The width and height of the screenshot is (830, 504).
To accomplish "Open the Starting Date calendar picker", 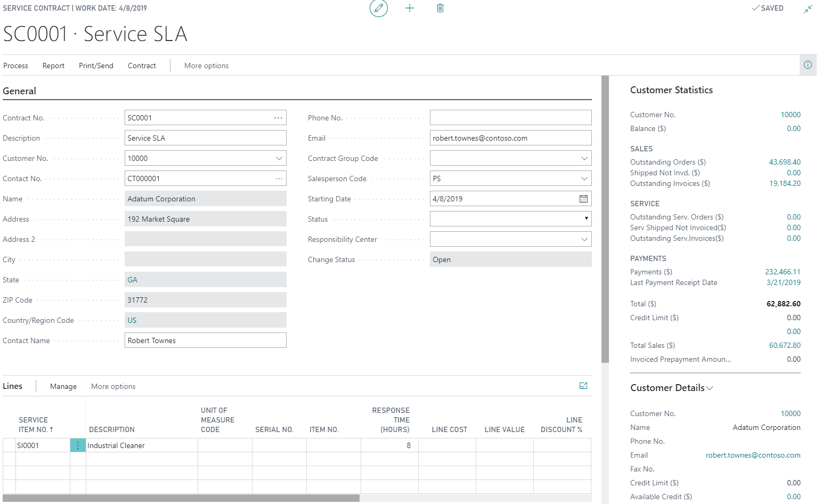I will (x=583, y=198).
